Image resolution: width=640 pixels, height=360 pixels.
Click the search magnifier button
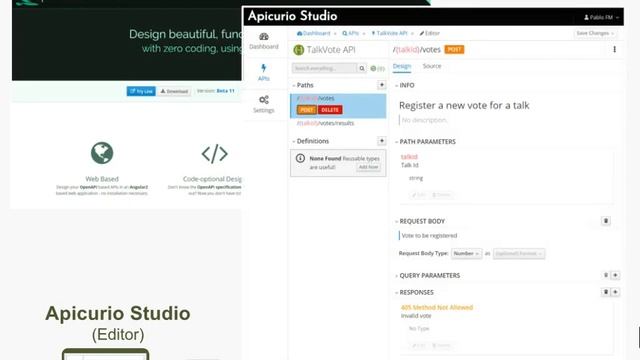coord(362,68)
